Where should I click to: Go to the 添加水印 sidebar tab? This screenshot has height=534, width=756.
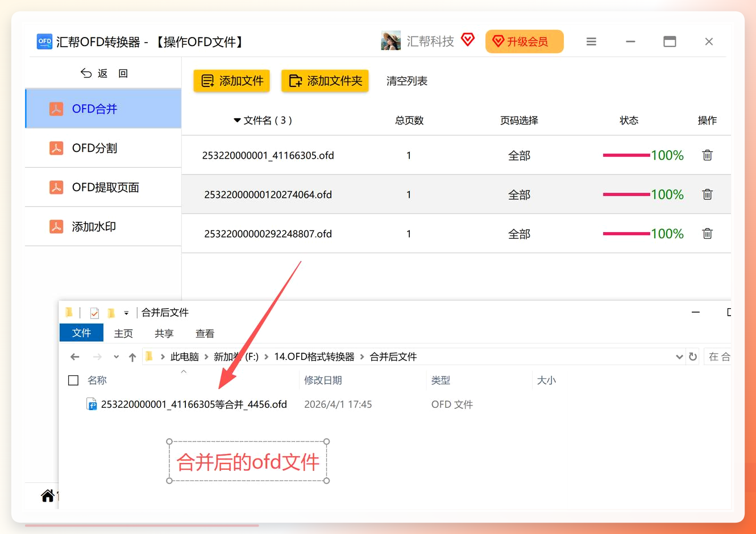click(103, 226)
